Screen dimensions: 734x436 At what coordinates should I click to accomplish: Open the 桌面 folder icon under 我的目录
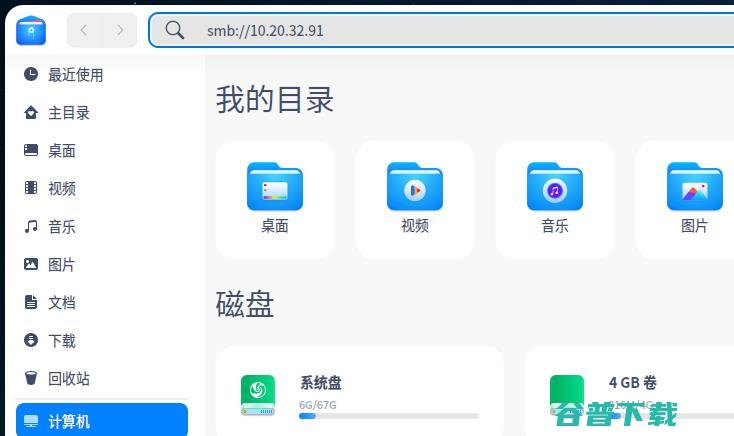[275, 186]
